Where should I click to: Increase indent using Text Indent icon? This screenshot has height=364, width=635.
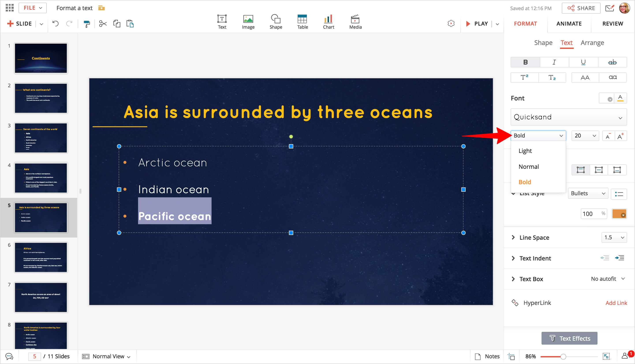pyautogui.click(x=620, y=258)
